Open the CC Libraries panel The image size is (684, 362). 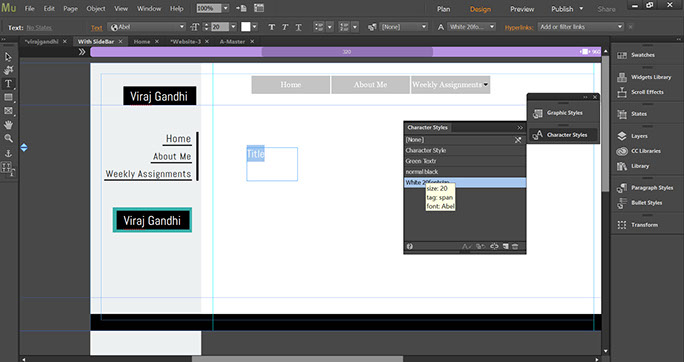click(639, 151)
